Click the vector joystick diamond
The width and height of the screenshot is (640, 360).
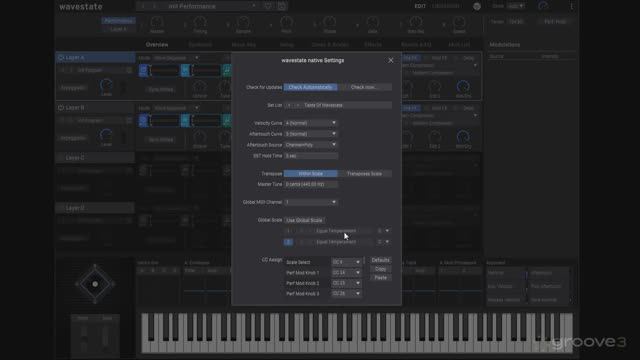(x=95, y=284)
